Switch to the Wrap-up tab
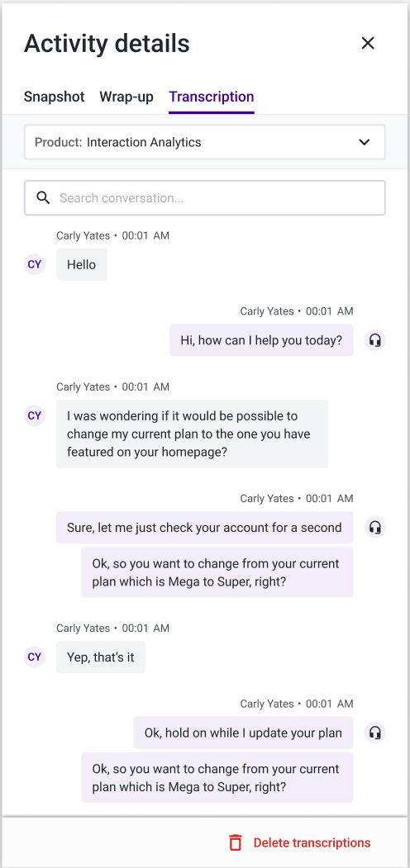410x868 pixels. [x=126, y=97]
